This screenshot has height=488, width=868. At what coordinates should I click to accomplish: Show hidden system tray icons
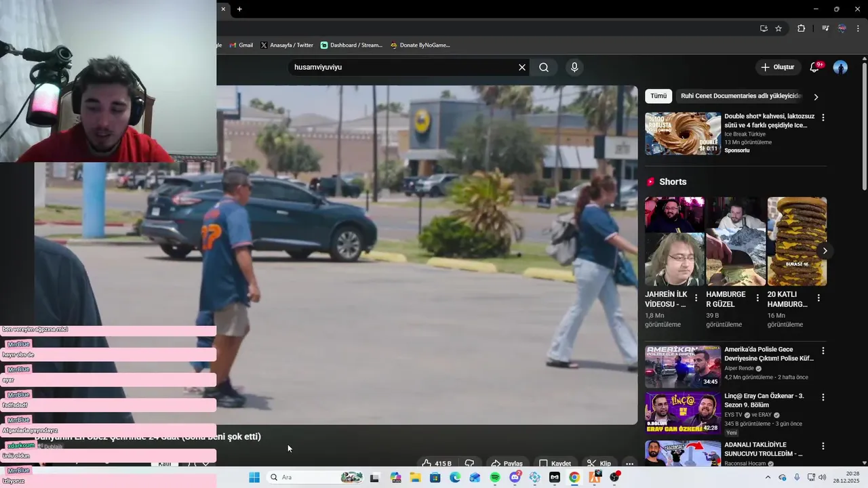pyautogui.click(x=768, y=477)
